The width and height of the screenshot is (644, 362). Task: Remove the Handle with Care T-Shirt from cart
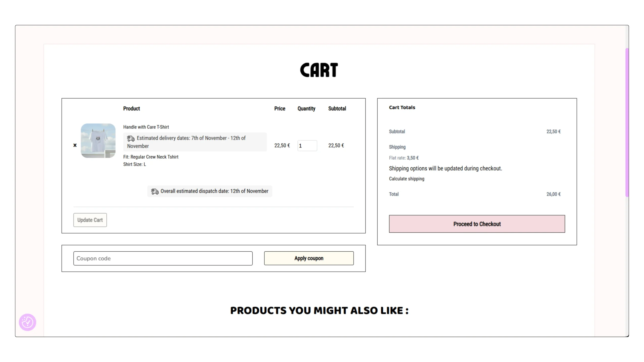pyautogui.click(x=75, y=145)
